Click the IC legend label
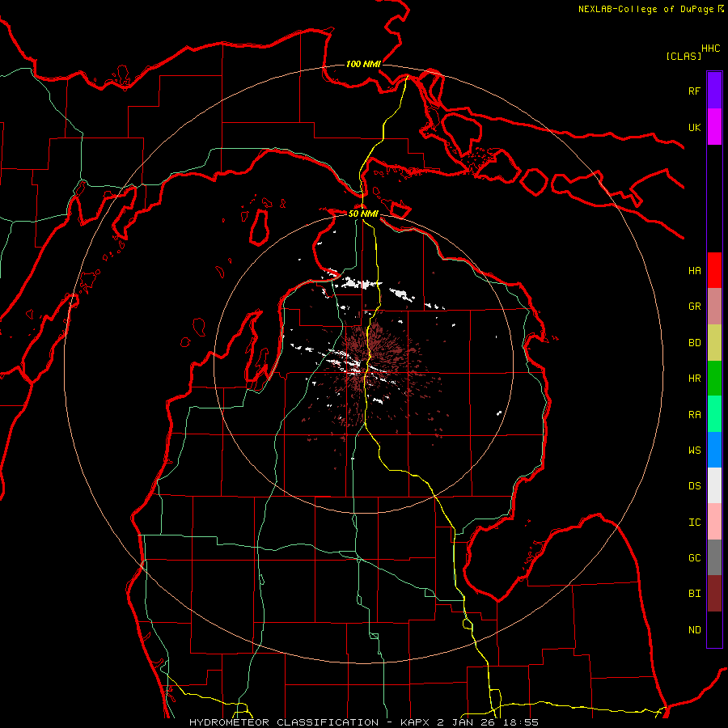The image size is (728, 728). (694, 522)
